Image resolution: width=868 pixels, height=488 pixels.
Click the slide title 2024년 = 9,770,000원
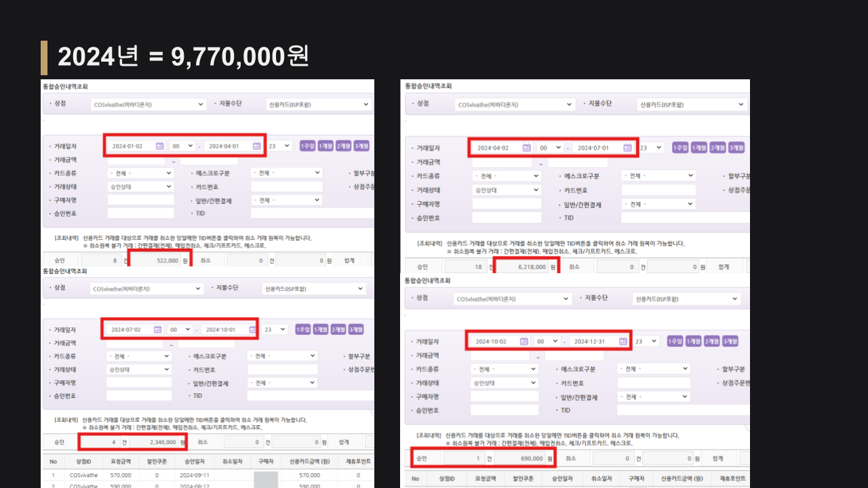[183, 57]
